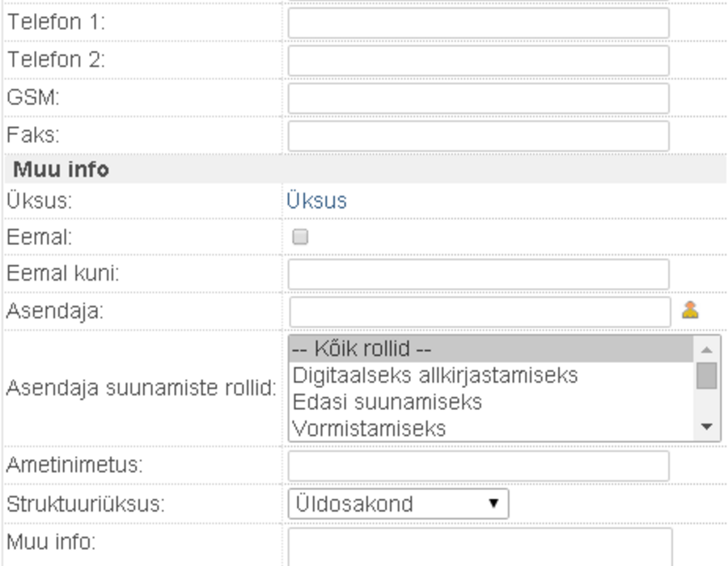Screen dimensions: 728x566
Task: Focus the GSM input field
Action: pos(479,98)
